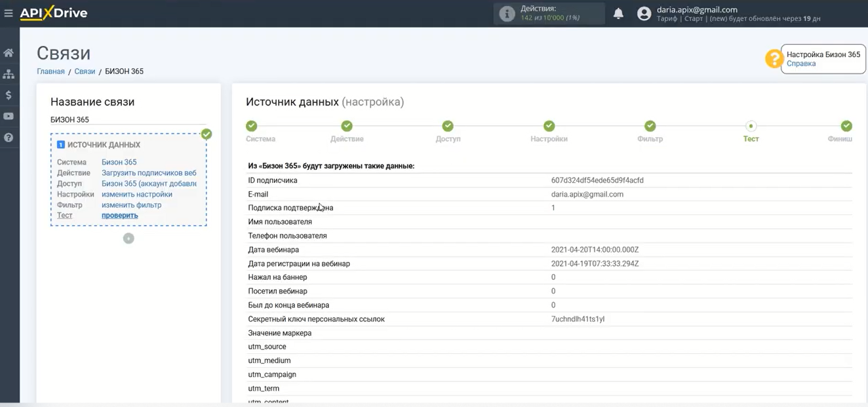Click the Посетил вебинар row label

pyautogui.click(x=277, y=291)
